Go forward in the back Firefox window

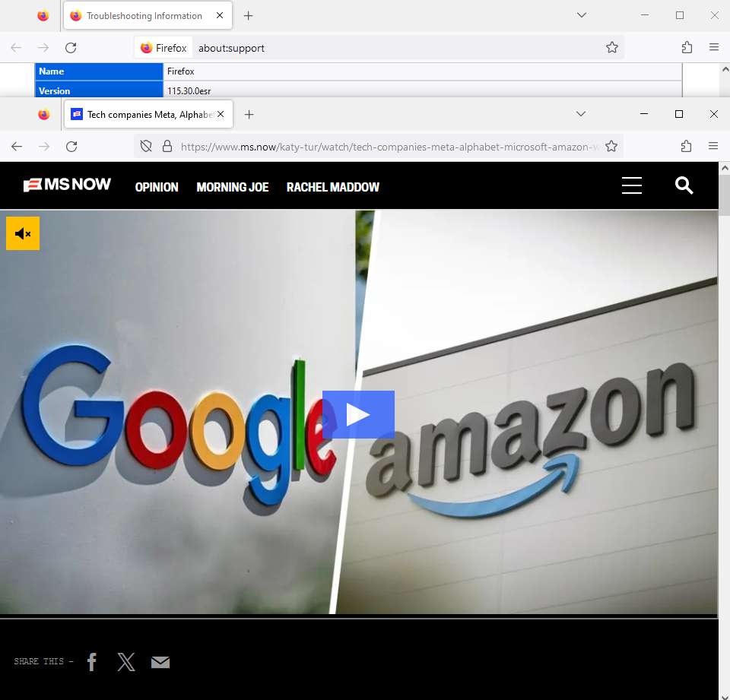click(43, 47)
